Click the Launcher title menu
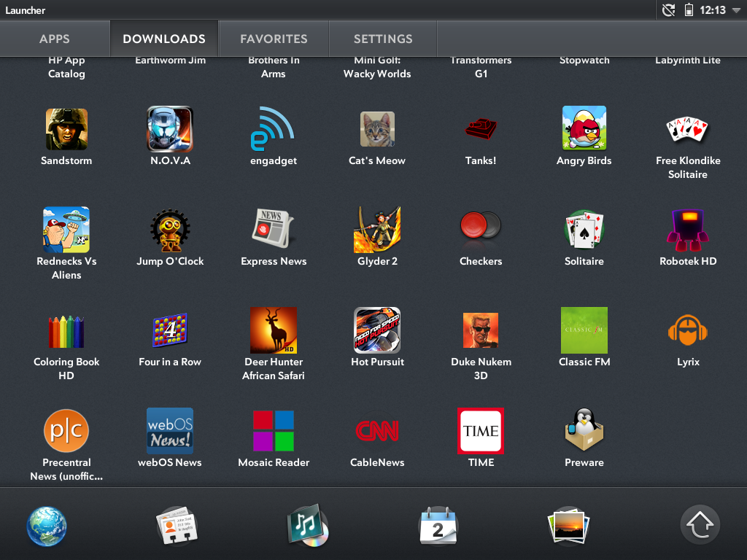The image size is (747, 560). [26, 10]
